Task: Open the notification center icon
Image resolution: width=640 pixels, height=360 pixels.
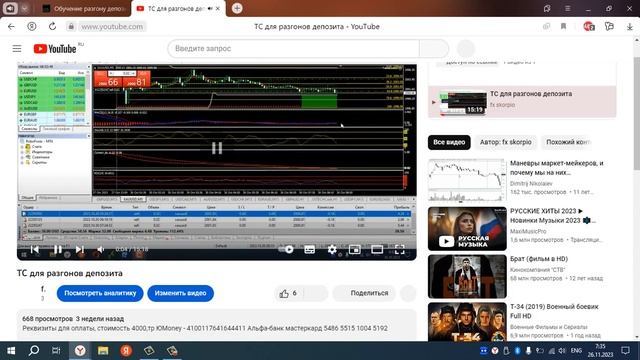Action: [625, 351]
